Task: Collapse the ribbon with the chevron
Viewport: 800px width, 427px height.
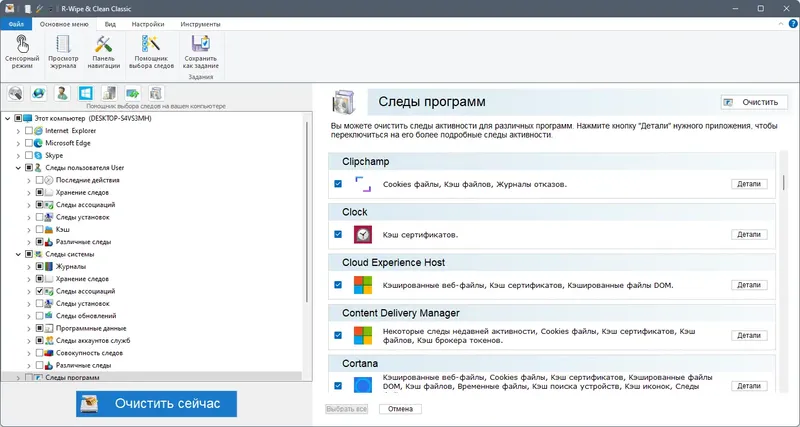Action: (x=781, y=24)
